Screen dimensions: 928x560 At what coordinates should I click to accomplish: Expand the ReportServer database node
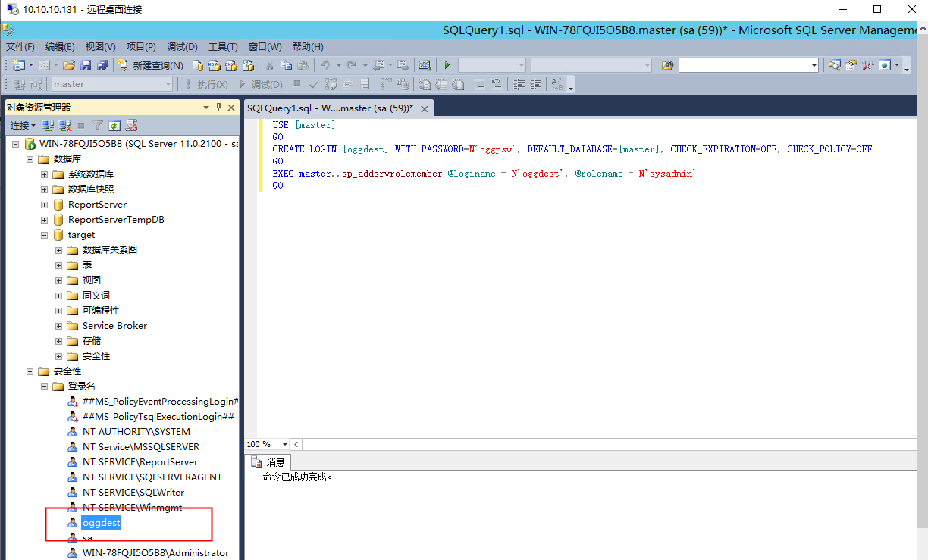pyautogui.click(x=44, y=204)
